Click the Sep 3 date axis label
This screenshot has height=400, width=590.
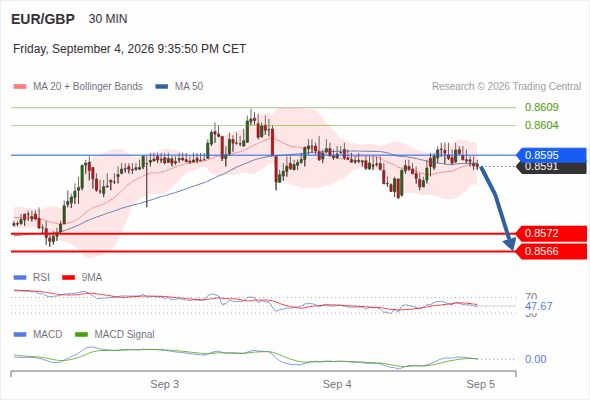coord(165,385)
